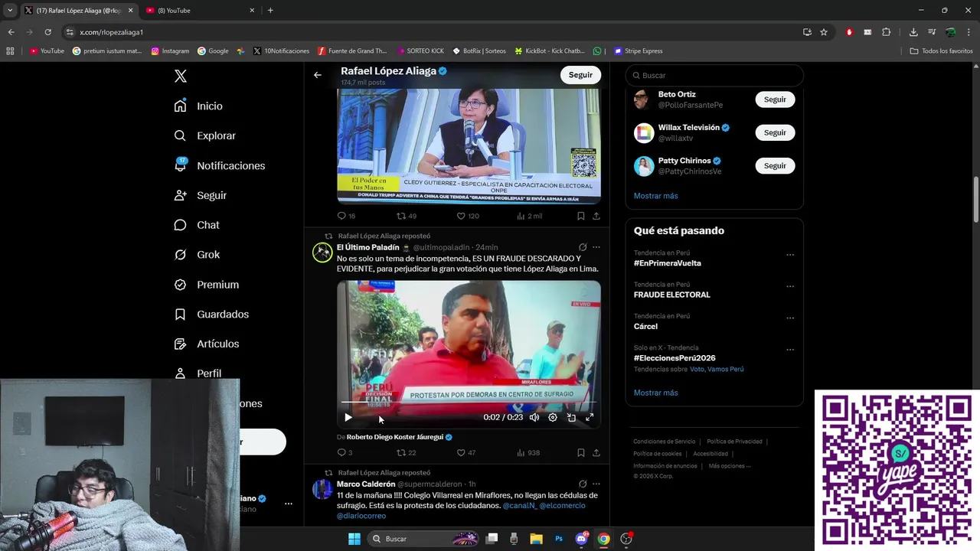Image resolution: width=980 pixels, height=551 pixels.
Task: Share El Último Paladín post
Action: 596,452
